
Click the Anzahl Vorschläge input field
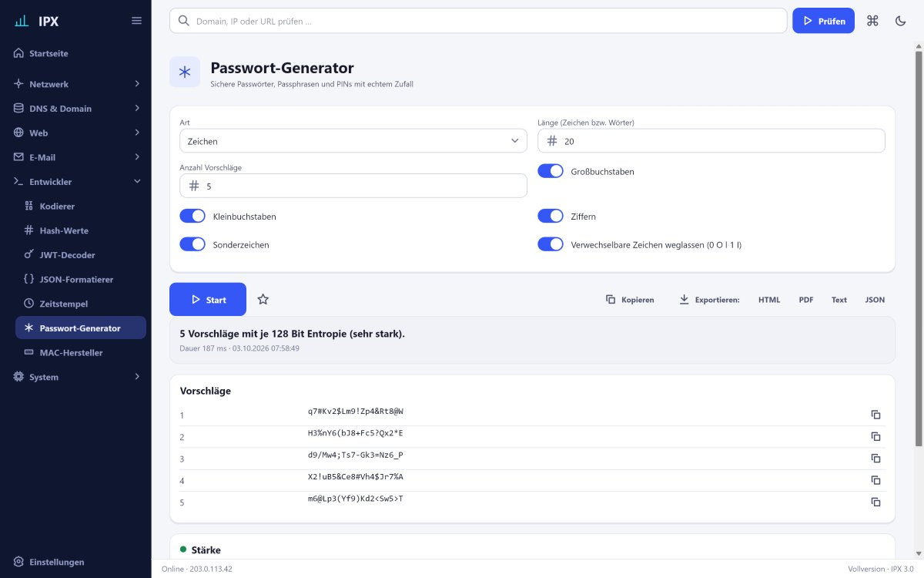pyautogui.click(x=353, y=186)
